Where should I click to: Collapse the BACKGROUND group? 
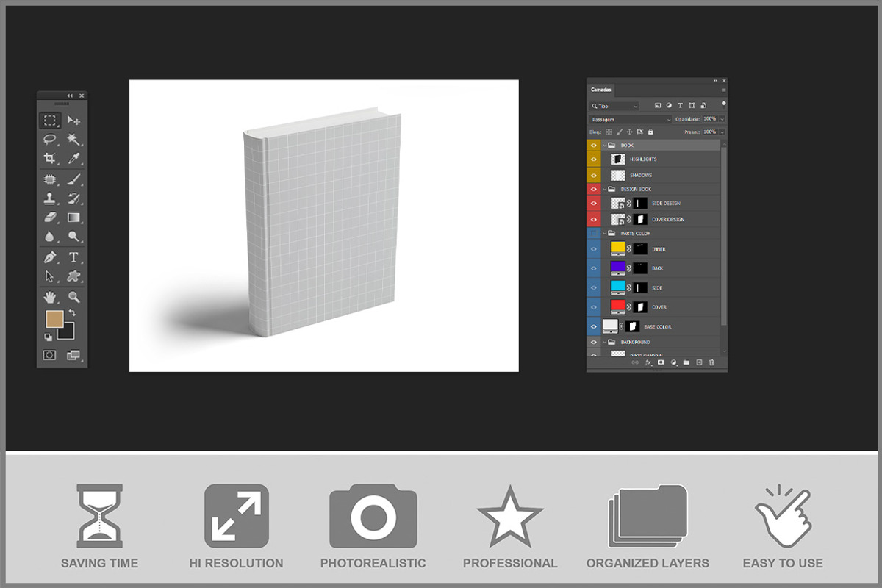tap(604, 342)
